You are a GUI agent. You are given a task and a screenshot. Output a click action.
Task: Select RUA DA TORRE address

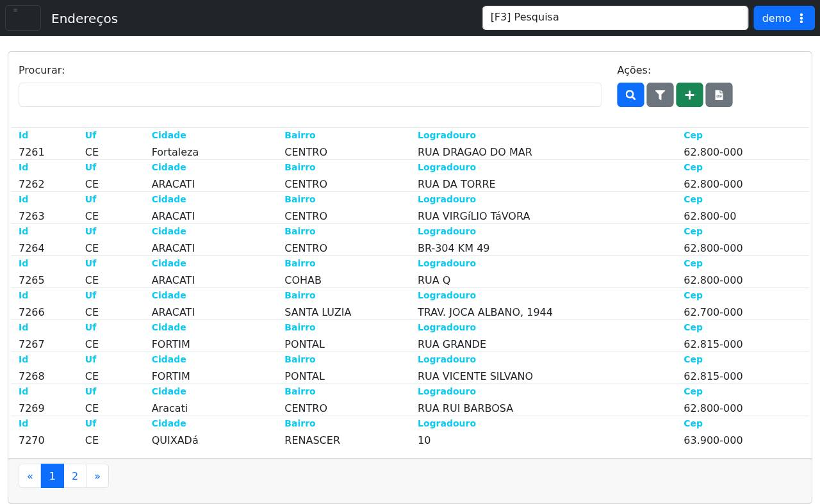pyautogui.click(x=456, y=184)
